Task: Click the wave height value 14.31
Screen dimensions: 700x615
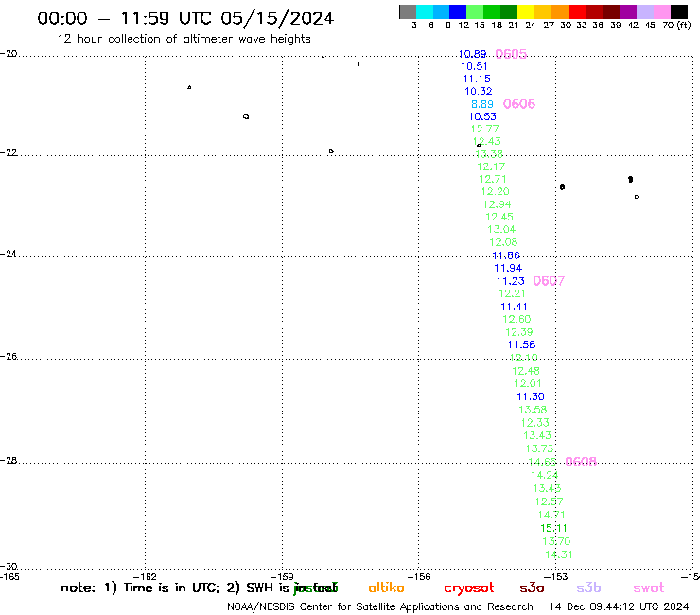Action: click(x=559, y=554)
